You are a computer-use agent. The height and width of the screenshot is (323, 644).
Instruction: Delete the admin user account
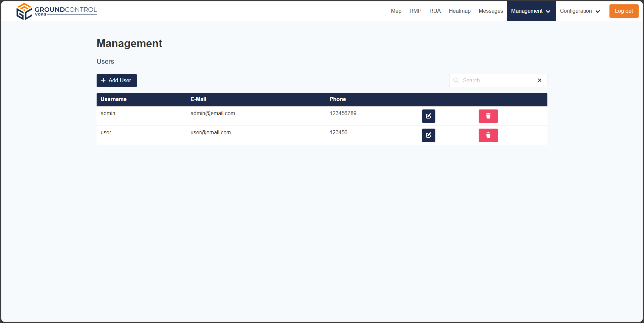(488, 116)
